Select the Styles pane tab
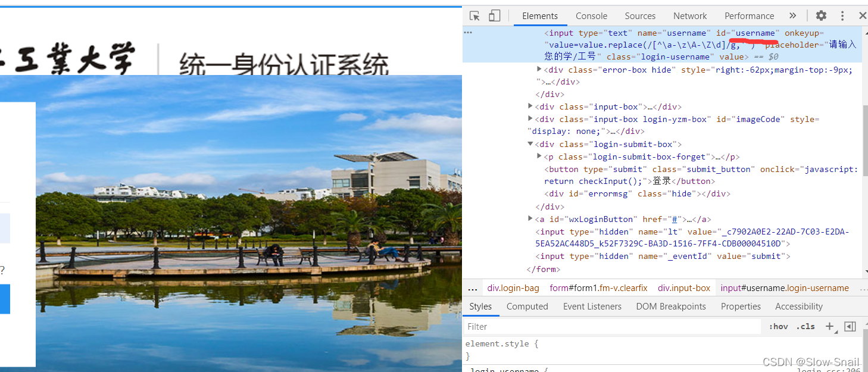 [480, 307]
